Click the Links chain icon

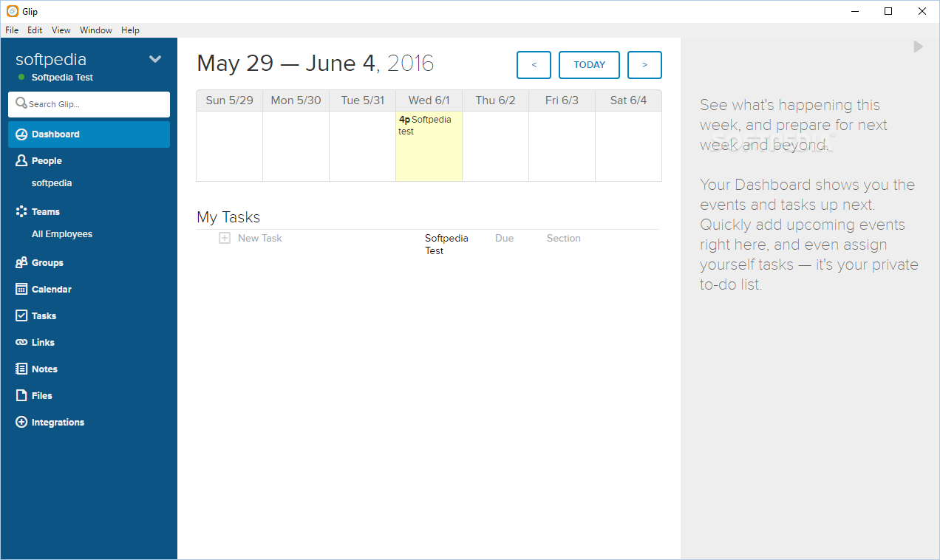(x=21, y=342)
